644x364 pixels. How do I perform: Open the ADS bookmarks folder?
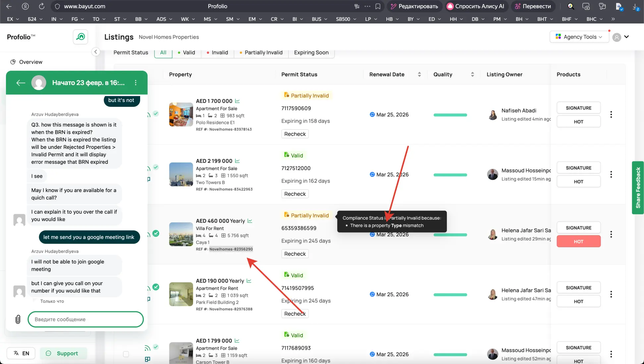tap(164, 19)
